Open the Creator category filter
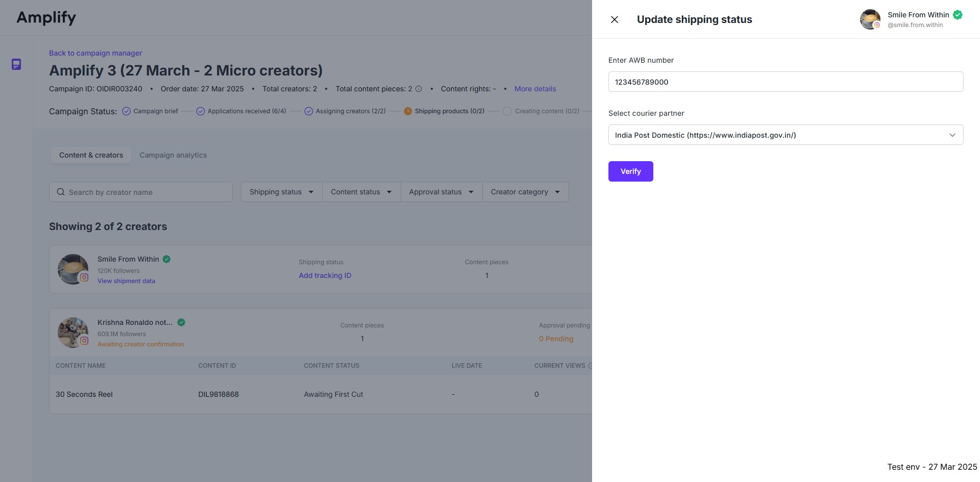980x482 pixels. click(525, 192)
